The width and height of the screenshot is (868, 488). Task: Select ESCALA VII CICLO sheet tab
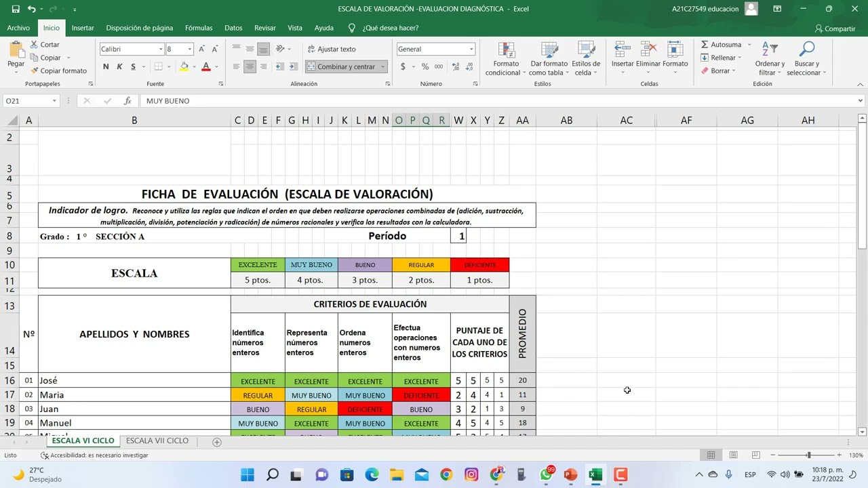tap(157, 441)
